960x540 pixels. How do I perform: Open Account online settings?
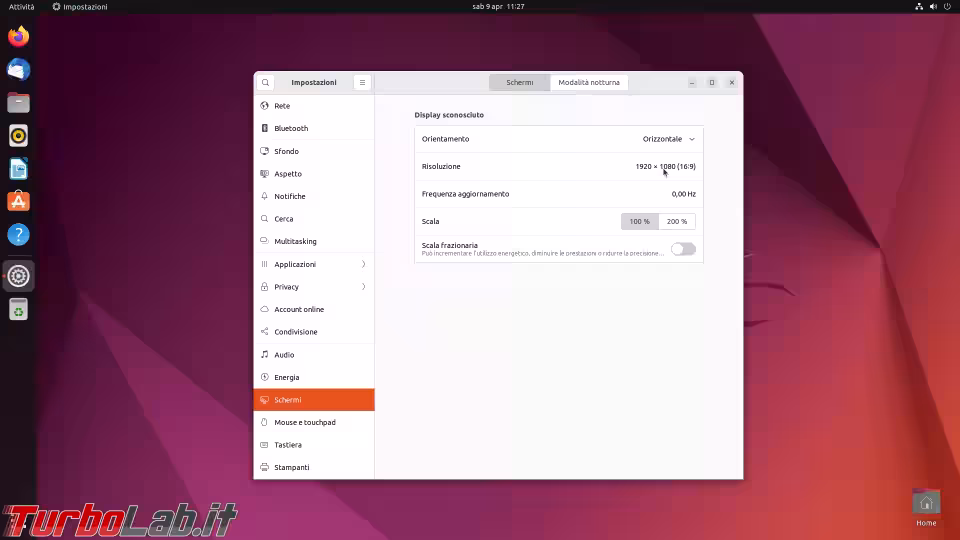tap(314, 309)
